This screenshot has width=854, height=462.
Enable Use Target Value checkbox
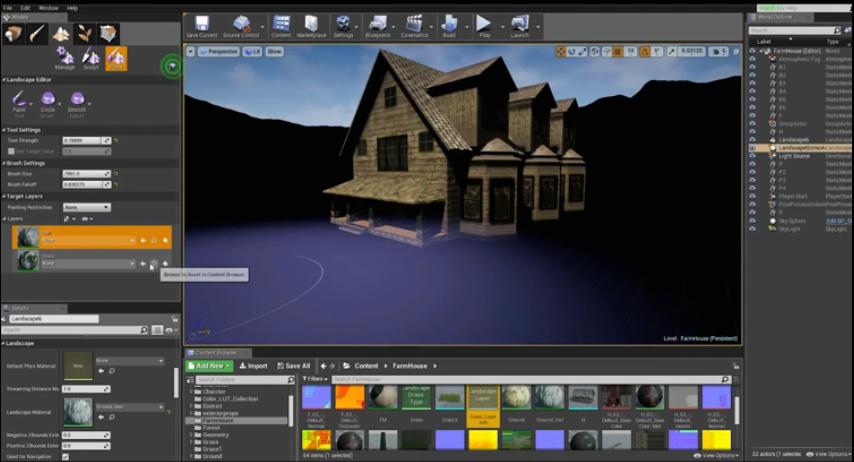pyautogui.click(x=11, y=151)
